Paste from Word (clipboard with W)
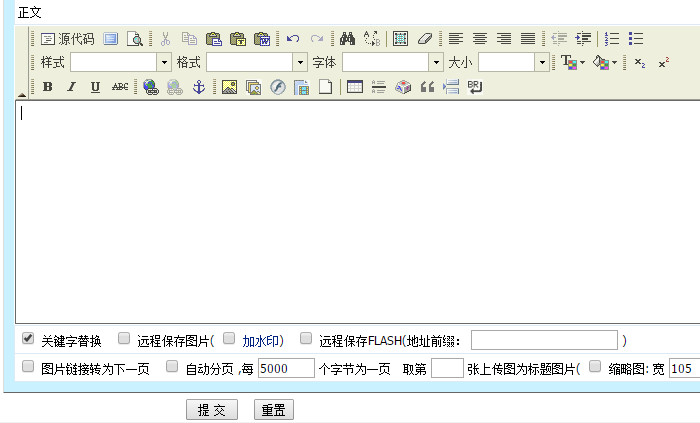Viewport: 700px width, 423px height. pyautogui.click(x=262, y=39)
